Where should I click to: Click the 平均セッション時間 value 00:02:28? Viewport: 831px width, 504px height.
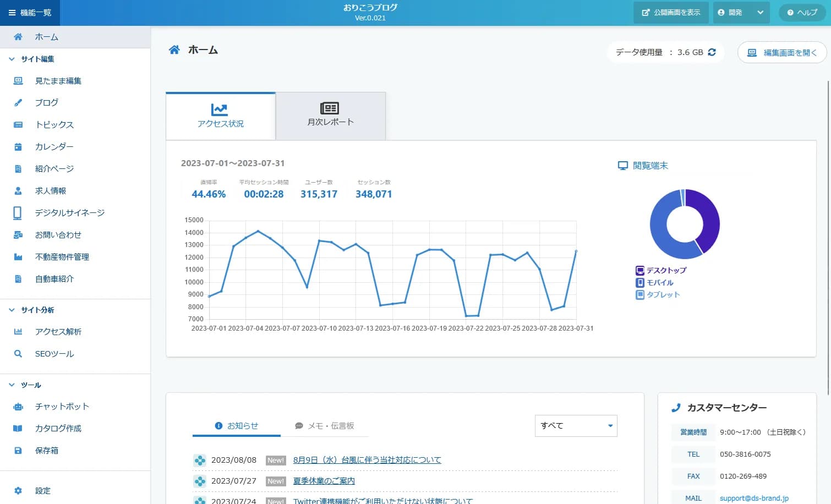click(264, 194)
